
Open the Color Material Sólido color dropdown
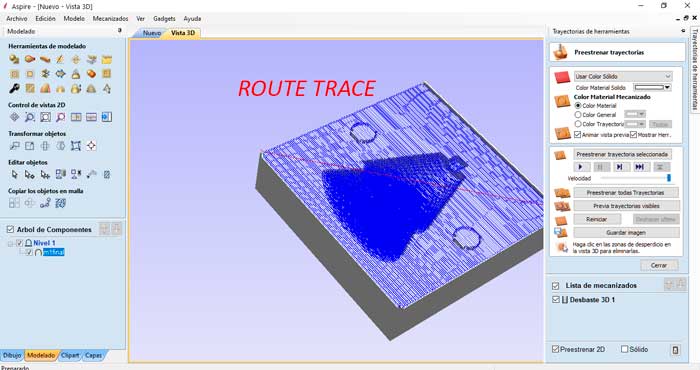pyautogui.click(x=652, y=87)
